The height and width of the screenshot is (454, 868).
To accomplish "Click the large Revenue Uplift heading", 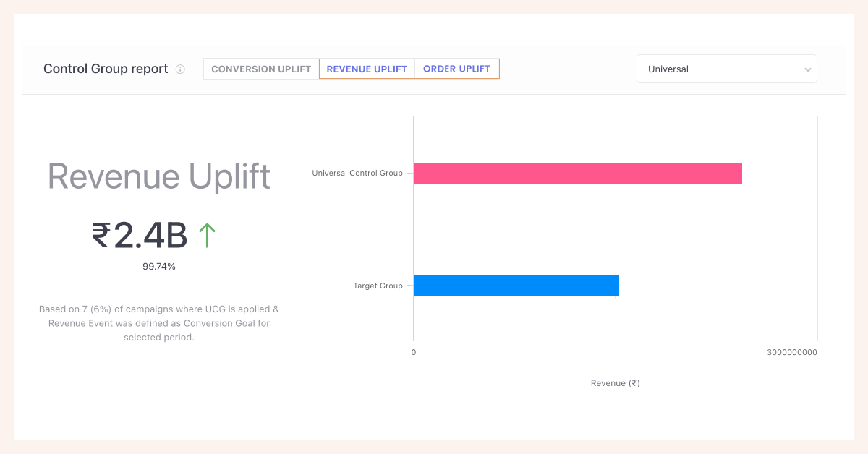I will (159, 177).
